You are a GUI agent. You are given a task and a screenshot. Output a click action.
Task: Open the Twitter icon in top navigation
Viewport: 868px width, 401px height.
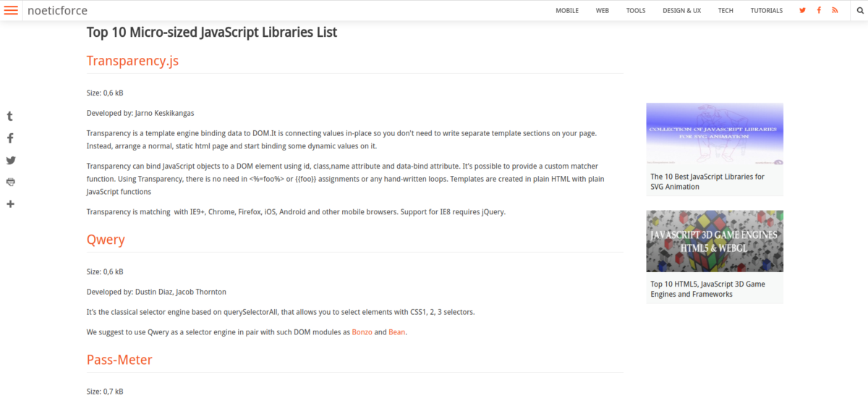tap(802, 10)
